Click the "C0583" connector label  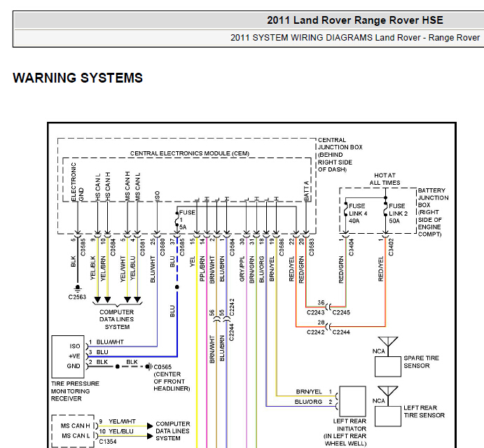(x=312, y=247)
